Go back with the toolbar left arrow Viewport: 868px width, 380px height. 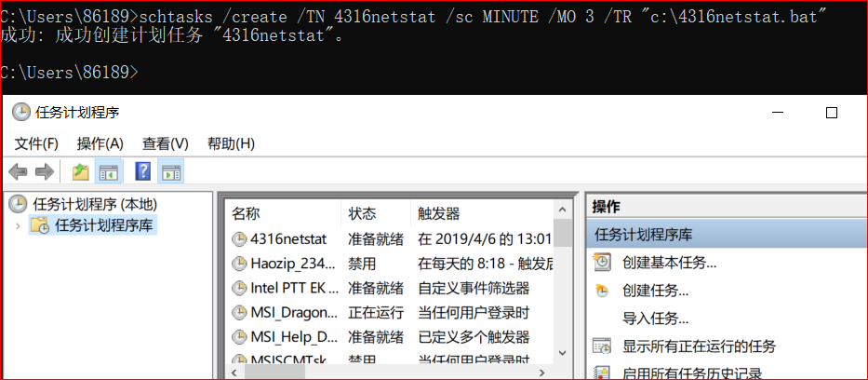[x=19, y=171]
